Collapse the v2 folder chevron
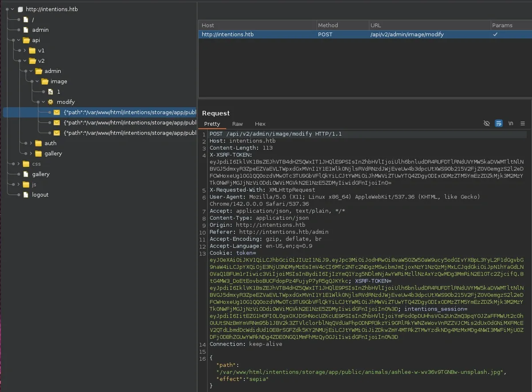 [x=25, y=61]
